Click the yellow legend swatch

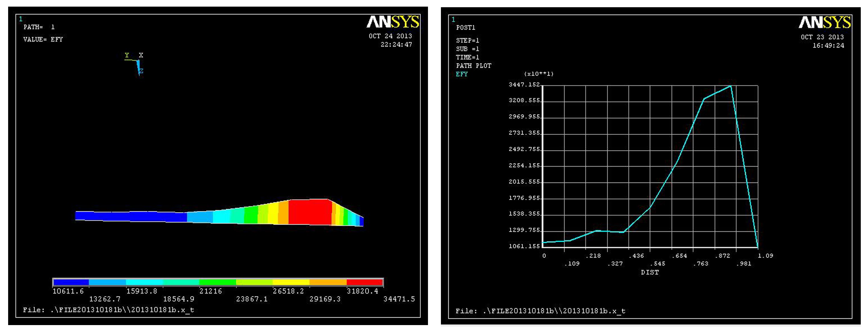point(291,282)
